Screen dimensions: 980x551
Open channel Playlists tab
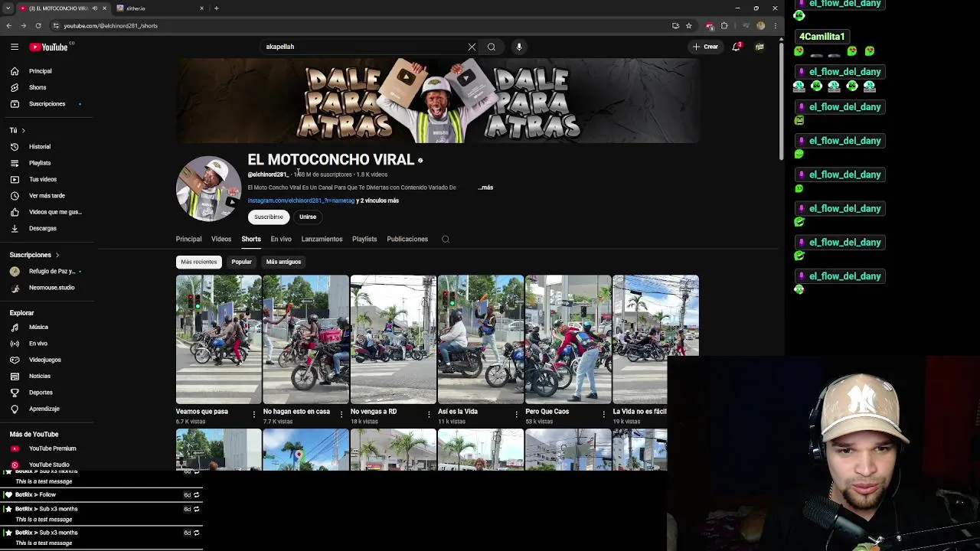coord(364,240)
